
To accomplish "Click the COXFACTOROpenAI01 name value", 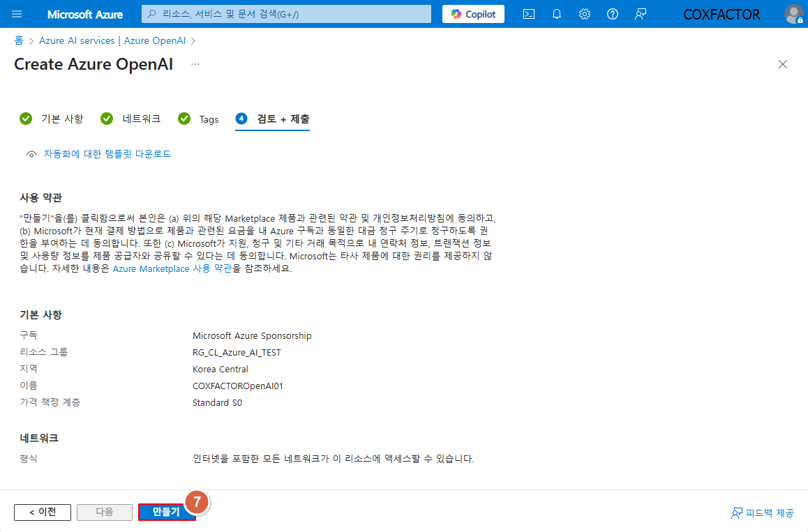I will 237,386.
